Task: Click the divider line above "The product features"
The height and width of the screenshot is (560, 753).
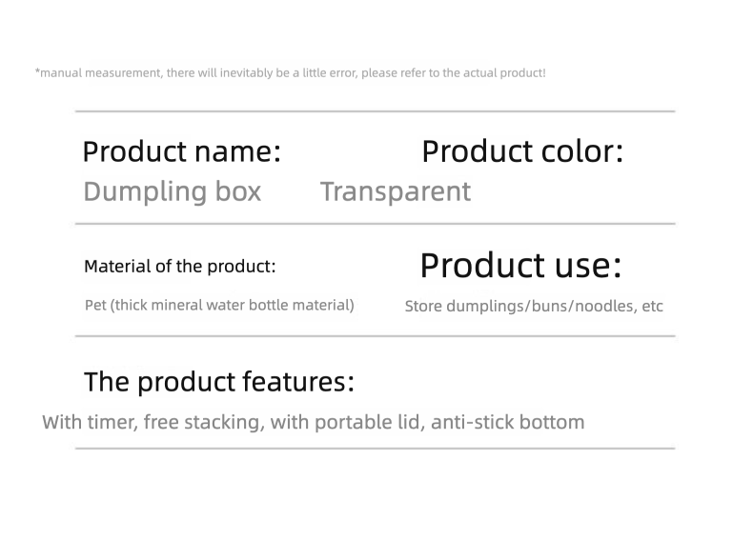Action: tap(375, 336)
